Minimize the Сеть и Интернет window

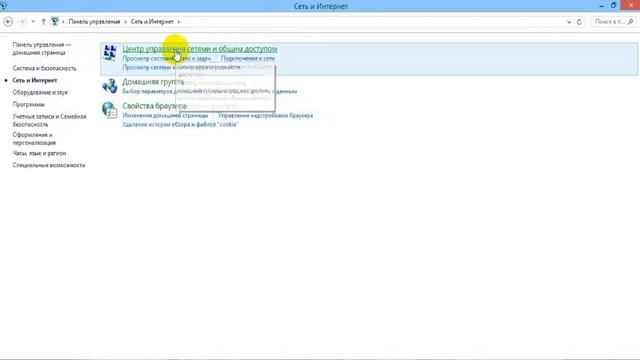602,6
